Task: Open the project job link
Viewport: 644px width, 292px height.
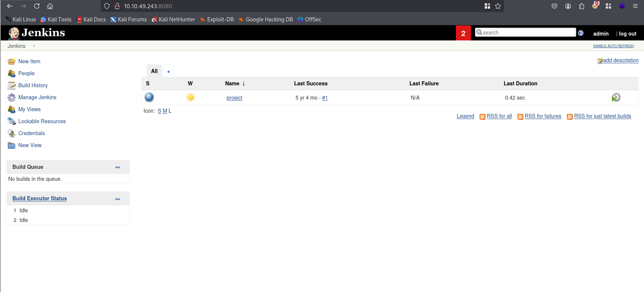Action: [x=235, y=98]
